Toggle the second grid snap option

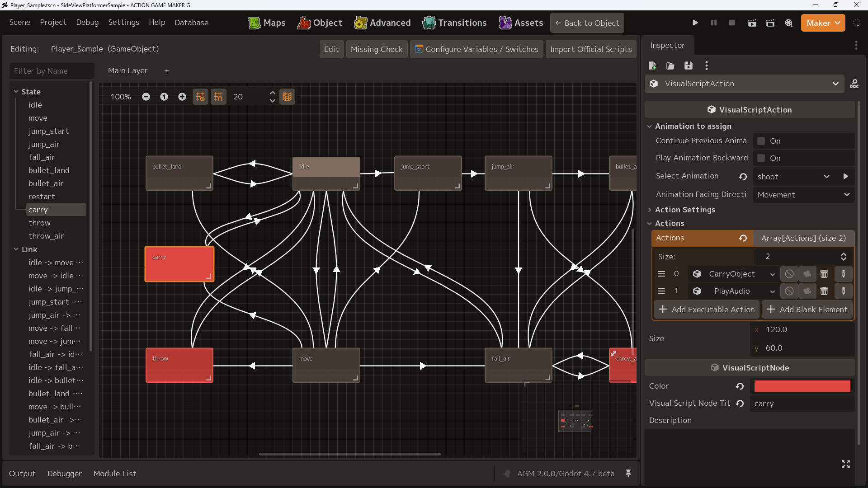(218, 97)
